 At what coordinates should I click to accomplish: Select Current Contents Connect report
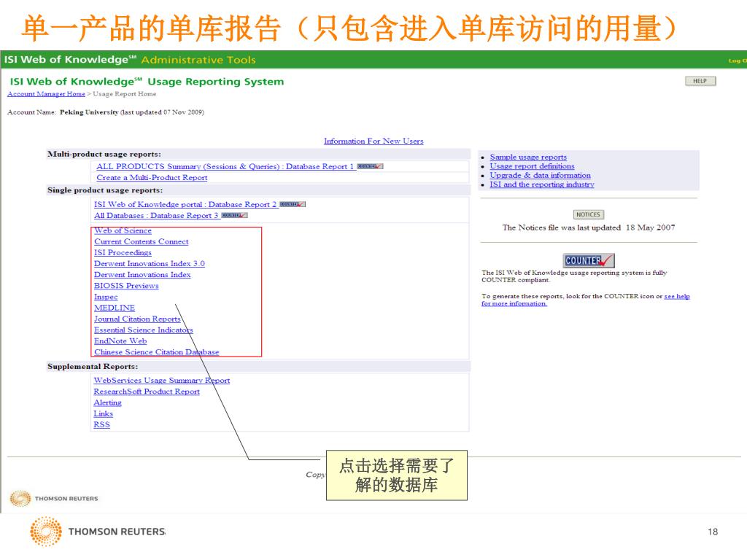(x=142, y=241)
